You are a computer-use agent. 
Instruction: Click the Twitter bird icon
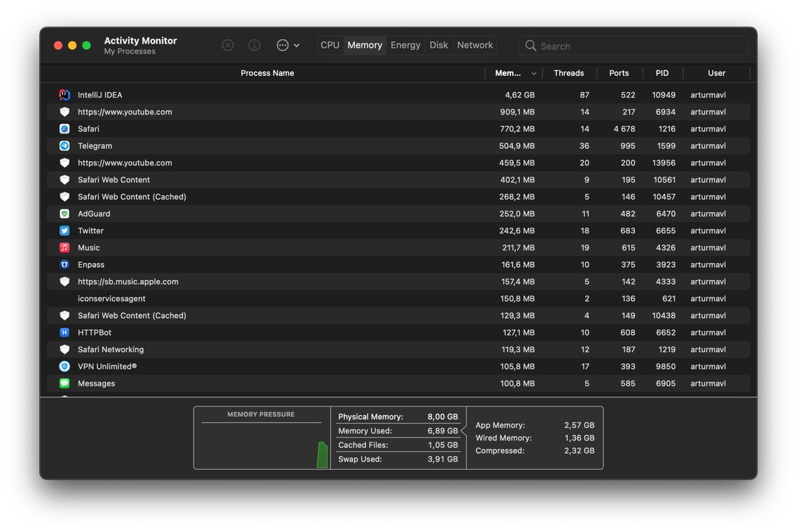pyautogui.click(x=64, y=230)
